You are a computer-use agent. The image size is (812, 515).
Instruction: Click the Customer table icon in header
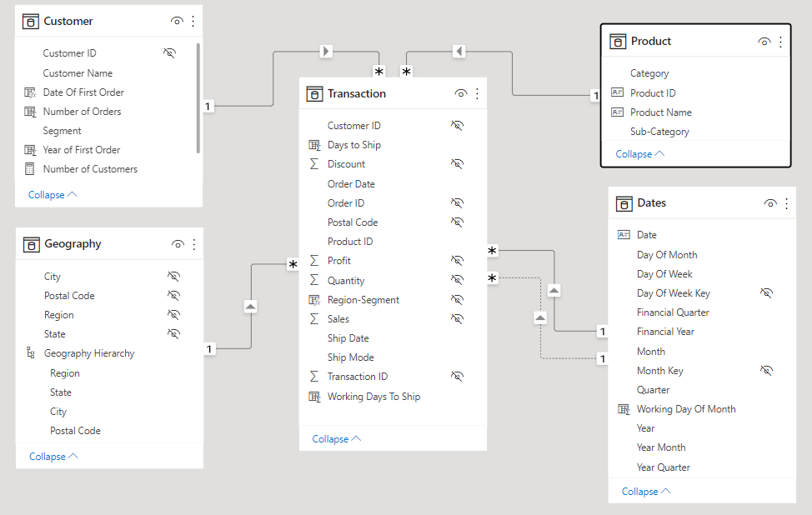(31, 21)
